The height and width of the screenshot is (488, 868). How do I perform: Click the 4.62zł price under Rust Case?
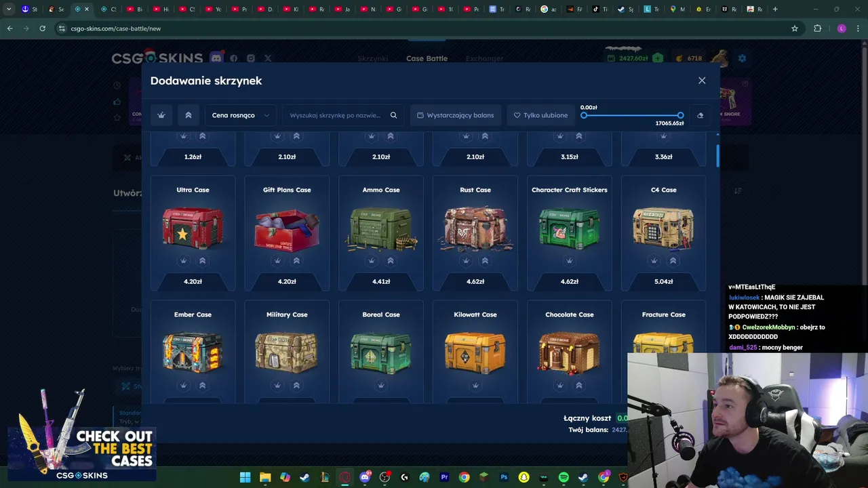pyautogui.click(x=475, y=281)
